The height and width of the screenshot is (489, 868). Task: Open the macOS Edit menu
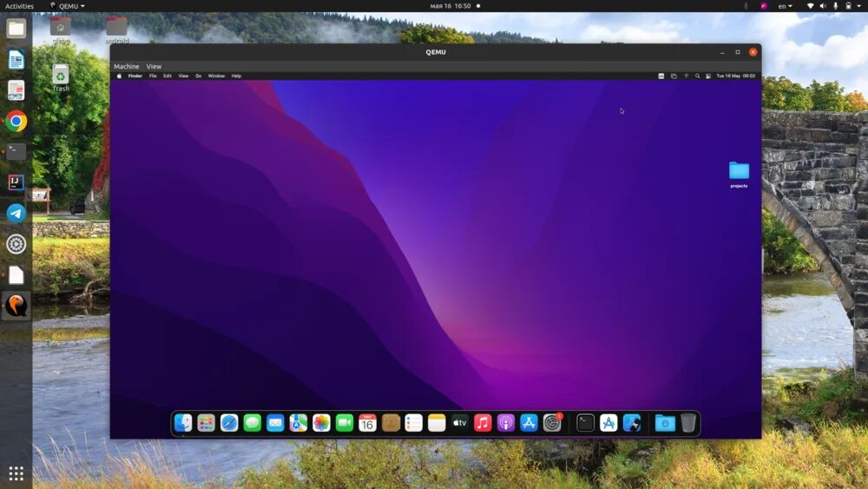168,76
